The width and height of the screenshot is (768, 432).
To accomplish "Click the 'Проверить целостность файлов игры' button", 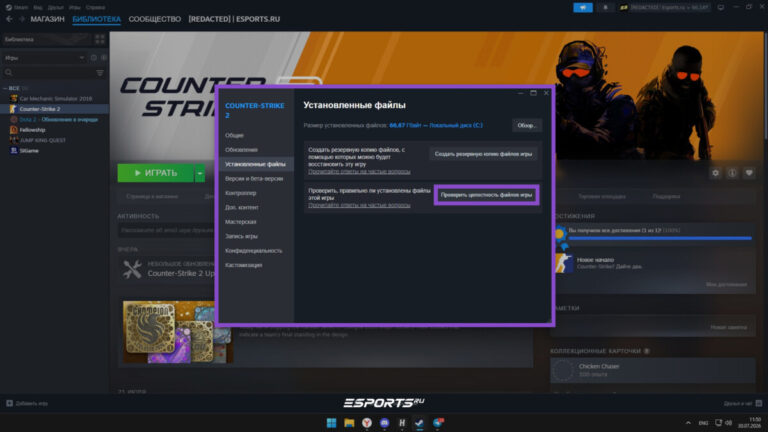I will click(x=486, y=195).
